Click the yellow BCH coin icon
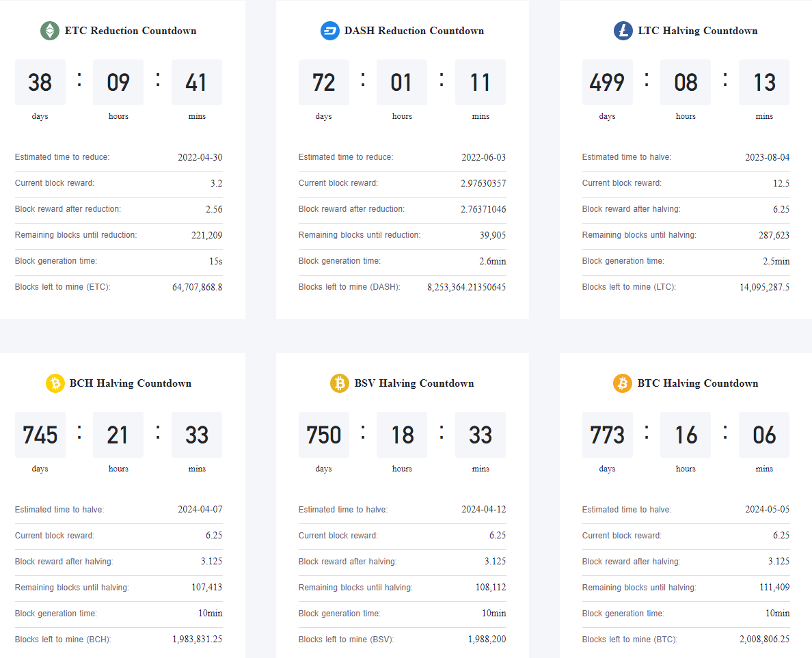Image resolution: width=812 pixels, height=658 pixels. (55, 383)
